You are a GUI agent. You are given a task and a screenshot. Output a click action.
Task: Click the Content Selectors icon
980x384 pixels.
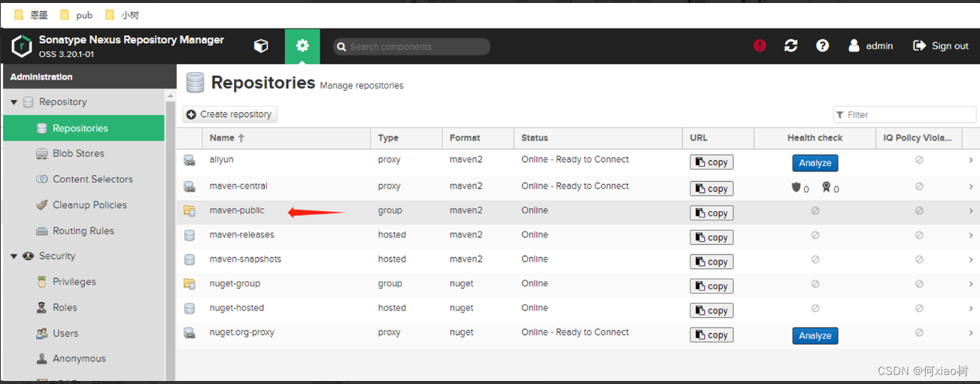click(x=42, y=179)
